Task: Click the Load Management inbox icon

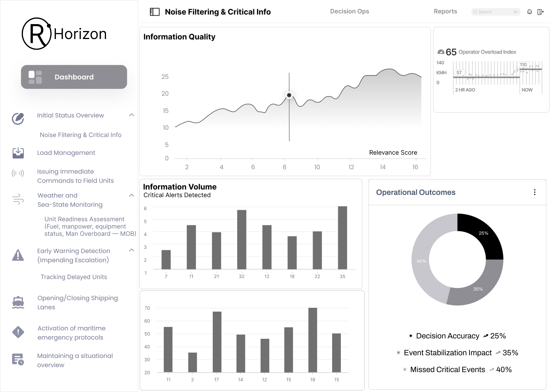Action: pyautogui.click(x=18, y=153)
